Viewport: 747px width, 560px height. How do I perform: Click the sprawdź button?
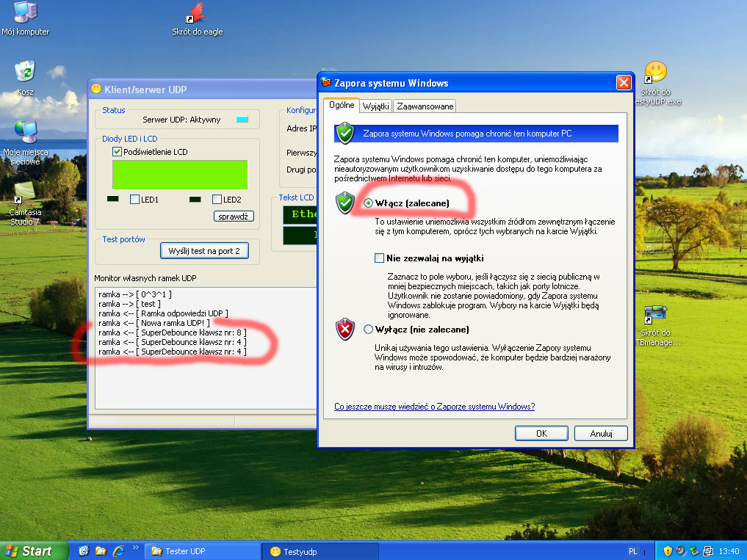234,217
